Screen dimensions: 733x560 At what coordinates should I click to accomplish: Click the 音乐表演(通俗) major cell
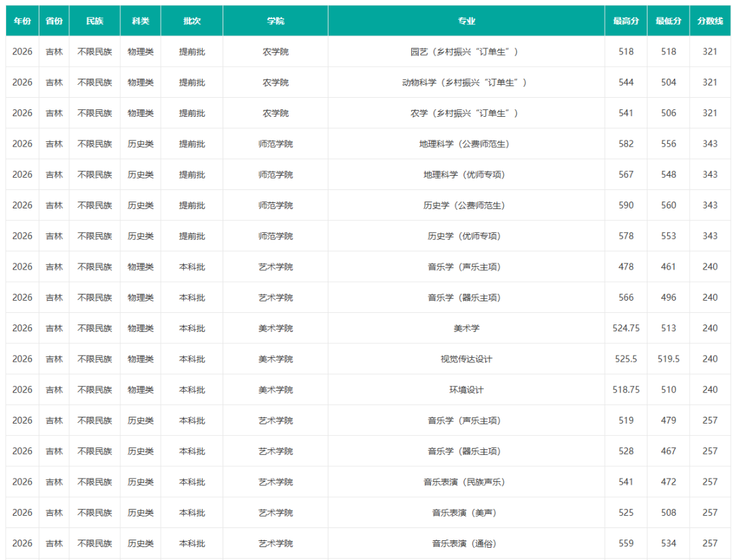coord(466,543)
